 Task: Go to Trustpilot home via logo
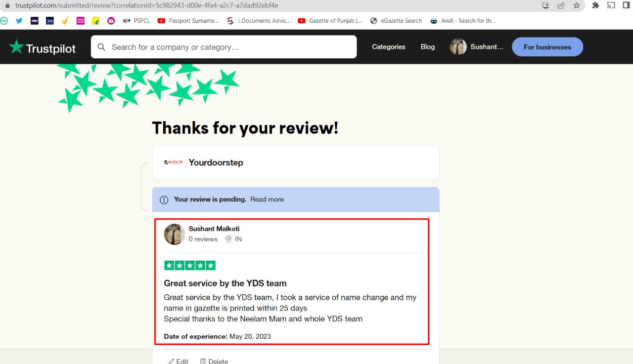tap(43, 47)
